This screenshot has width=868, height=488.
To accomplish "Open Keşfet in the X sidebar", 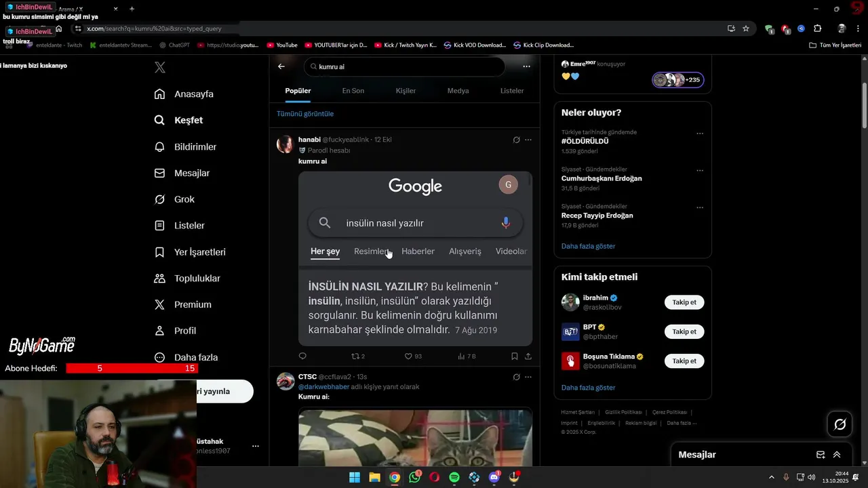I will (x=178, y=120).
